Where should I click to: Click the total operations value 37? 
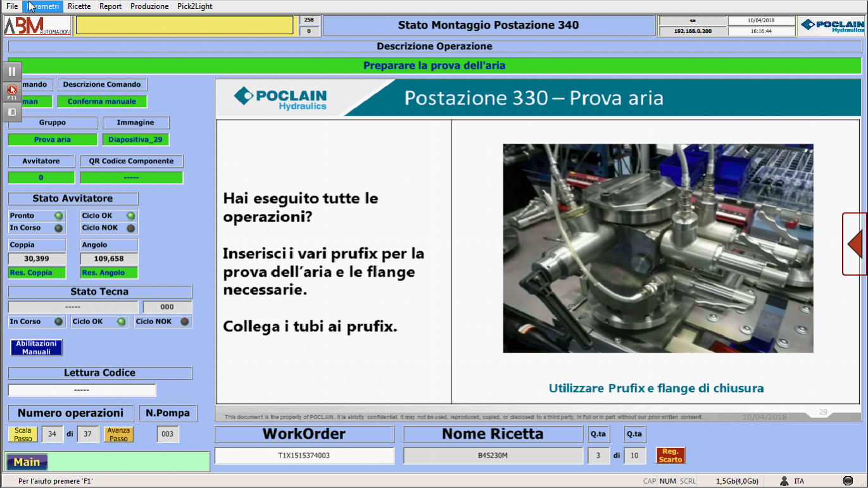pos(87,434)
